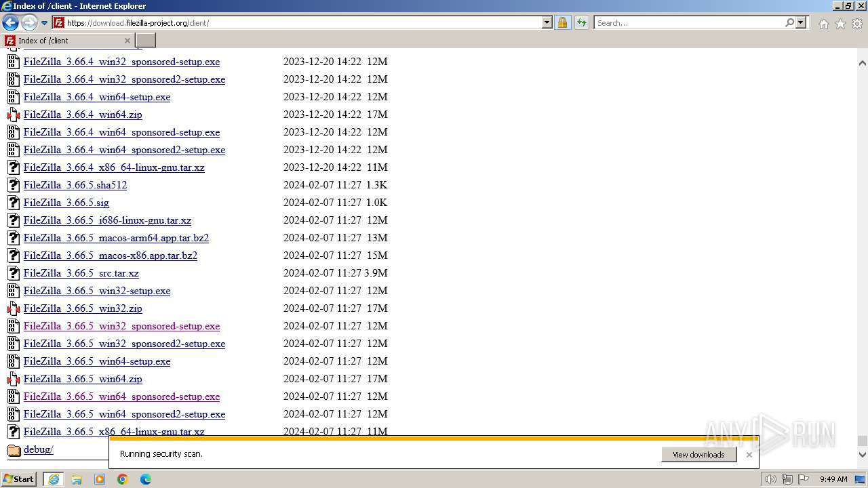This screenshot has width=868, height=488.
Task: Click the browser Forward arrow button
Action: 29,23
